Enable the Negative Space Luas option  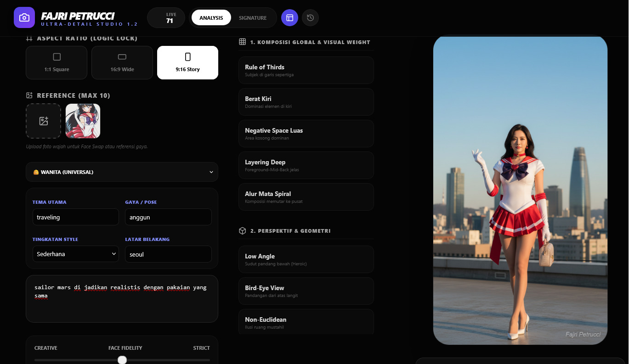(306, 134)
